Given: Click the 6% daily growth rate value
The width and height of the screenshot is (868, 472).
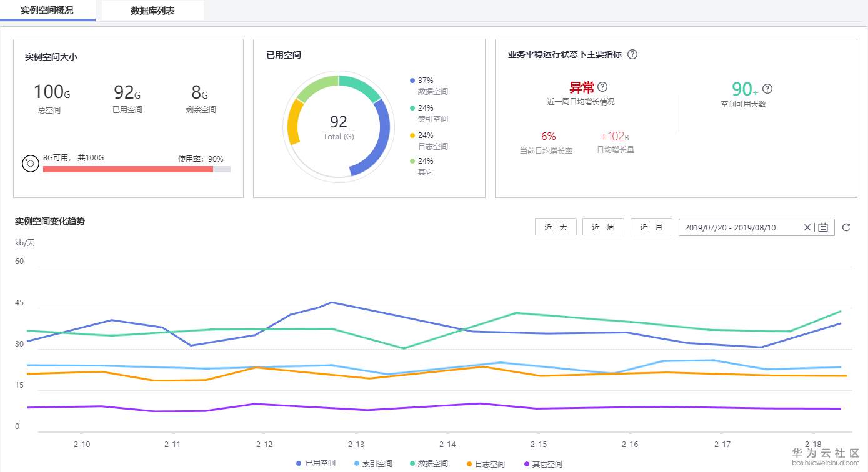Looking at the screenshot, I should pyautogui.click(x=548, y=136).
